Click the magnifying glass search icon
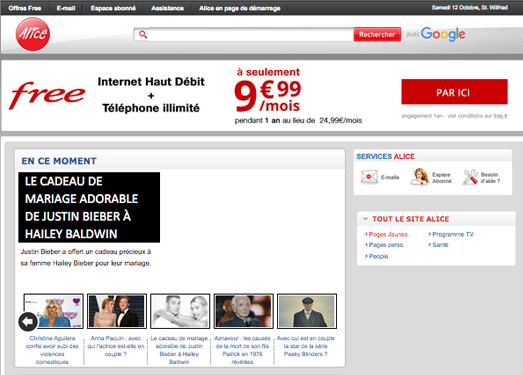The image size is (523, 375). tap(143, 34)
